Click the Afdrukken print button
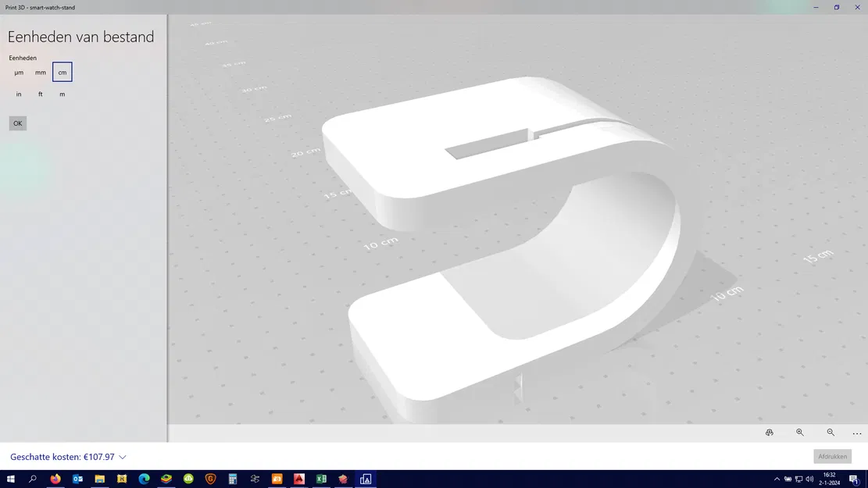868x488 pixels. 832,457
